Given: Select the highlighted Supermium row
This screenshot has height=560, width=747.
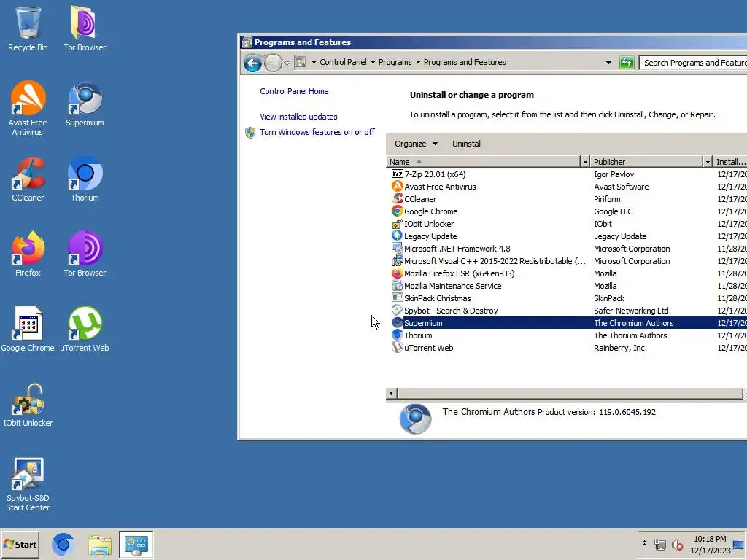Looking at the screenshot, I should (x=566, y=322).
